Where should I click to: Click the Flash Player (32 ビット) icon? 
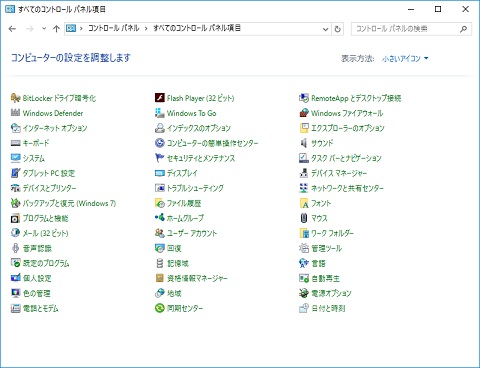click(x=160, y=98)
